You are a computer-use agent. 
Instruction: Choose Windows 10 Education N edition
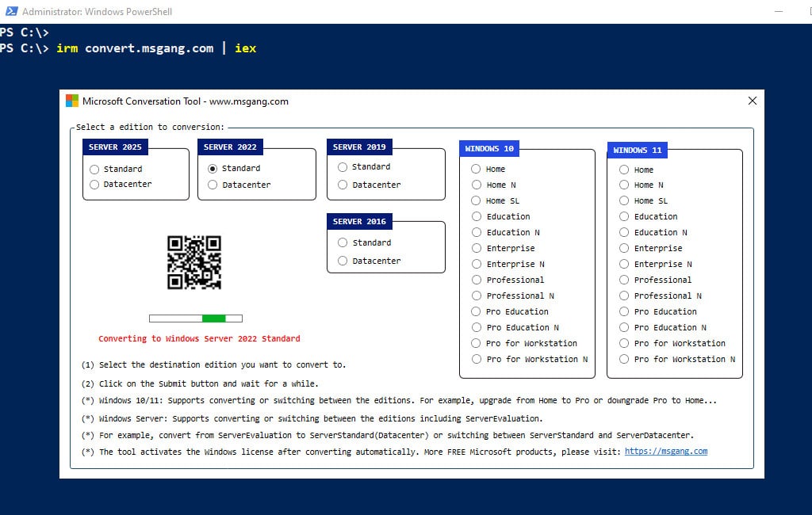pos(477,232)
